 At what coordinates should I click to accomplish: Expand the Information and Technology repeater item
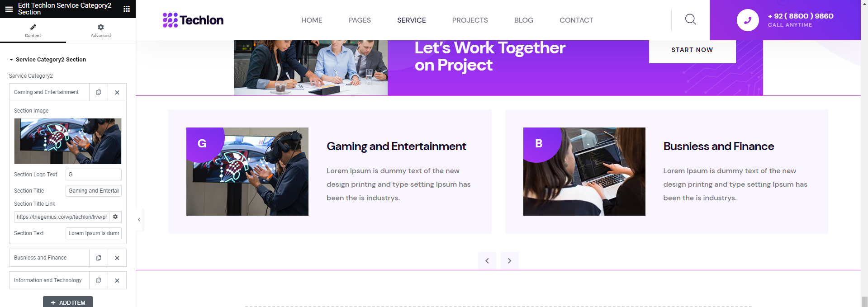point(49,280)
